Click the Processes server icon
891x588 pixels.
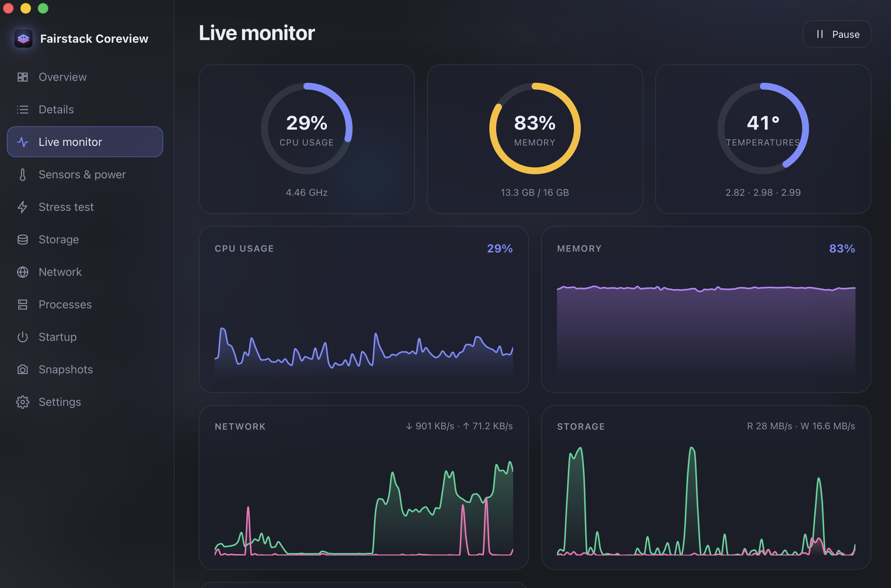coord(23,305)
